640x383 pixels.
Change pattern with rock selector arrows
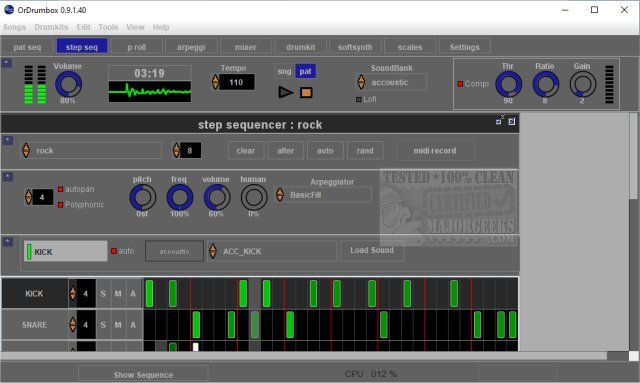26,151
